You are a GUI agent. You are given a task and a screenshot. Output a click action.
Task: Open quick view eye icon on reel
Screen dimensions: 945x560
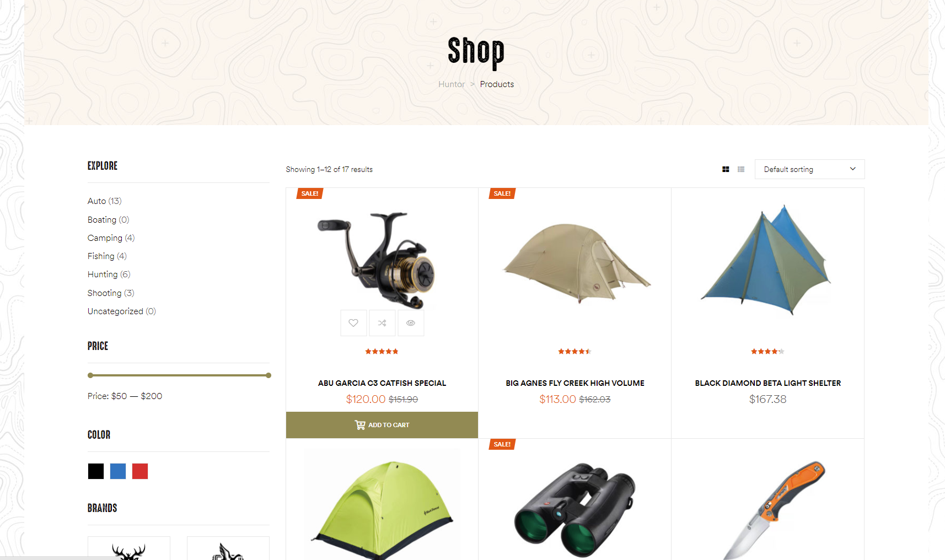(411, 323)
